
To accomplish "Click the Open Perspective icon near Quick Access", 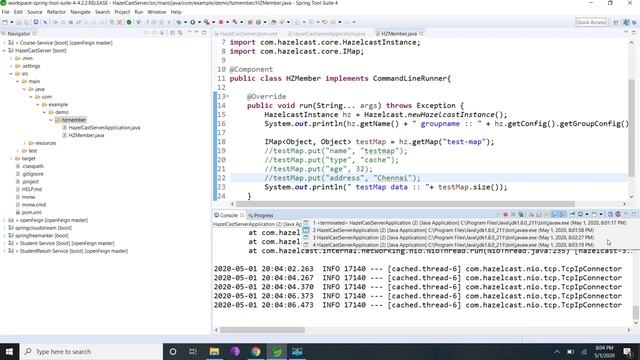I will click(616, 22).
